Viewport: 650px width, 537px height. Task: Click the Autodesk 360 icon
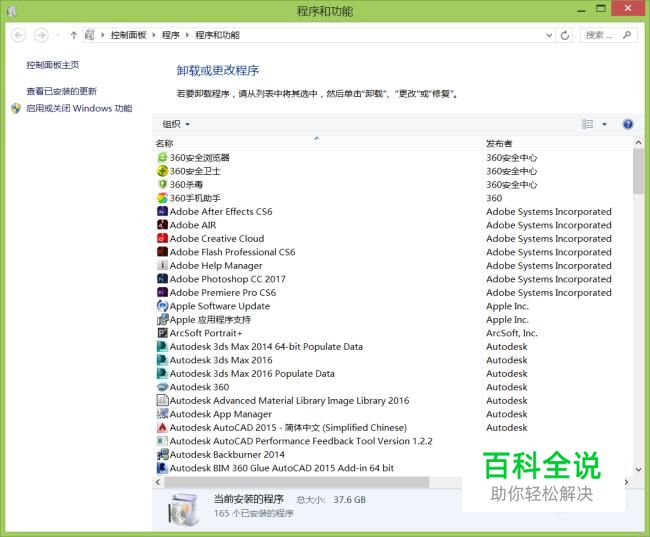pyautogui.click(x=162, y=387)
